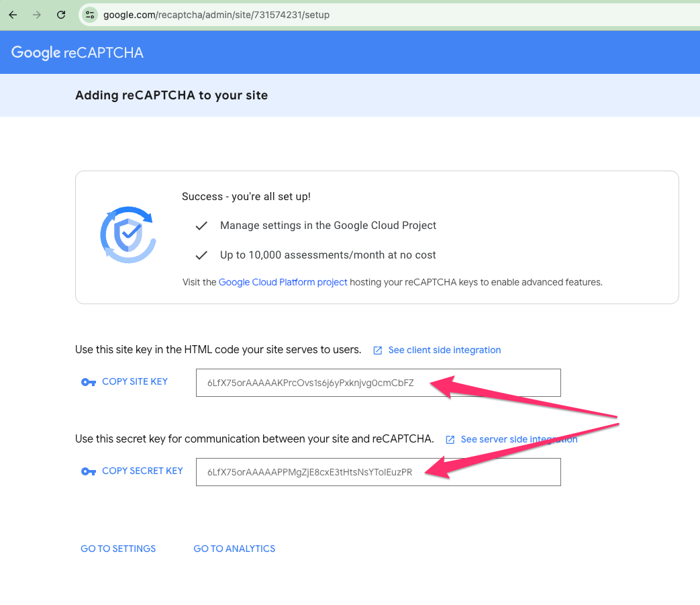
Task: Click external-link icon beside server side integration
Action: 450,440
